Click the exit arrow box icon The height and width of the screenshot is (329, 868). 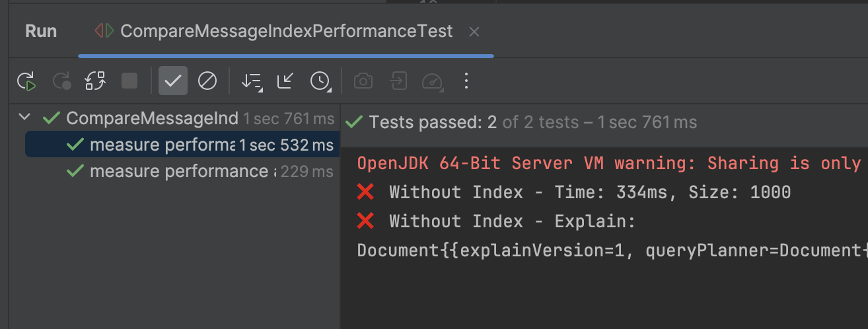[x=398, y=81]
